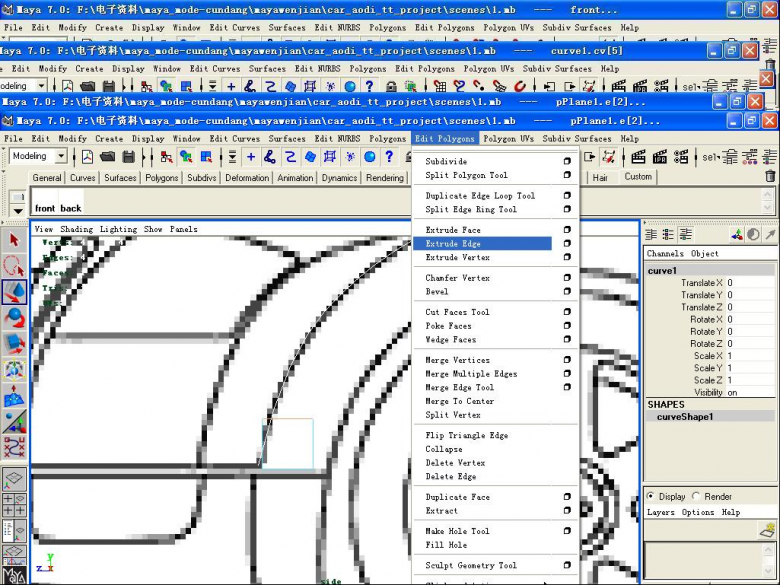780x585 pixels.
Task: Toggle handles (+) selection mask, frontmost window
Action: point(251,157)
